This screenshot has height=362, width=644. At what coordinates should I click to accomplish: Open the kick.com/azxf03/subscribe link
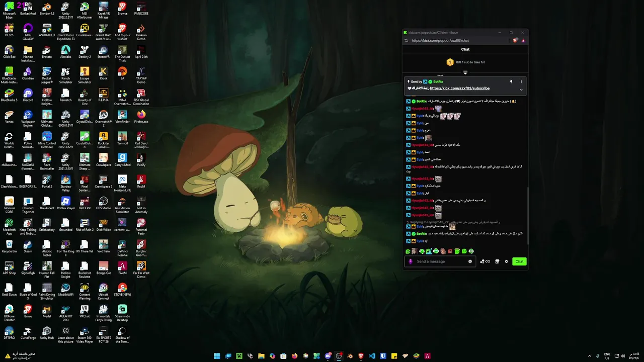click(459, 88)
